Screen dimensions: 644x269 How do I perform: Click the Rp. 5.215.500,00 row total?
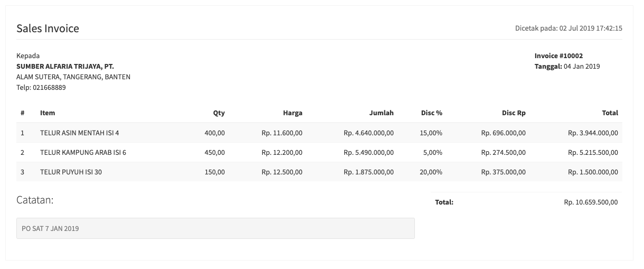[593, 153]
